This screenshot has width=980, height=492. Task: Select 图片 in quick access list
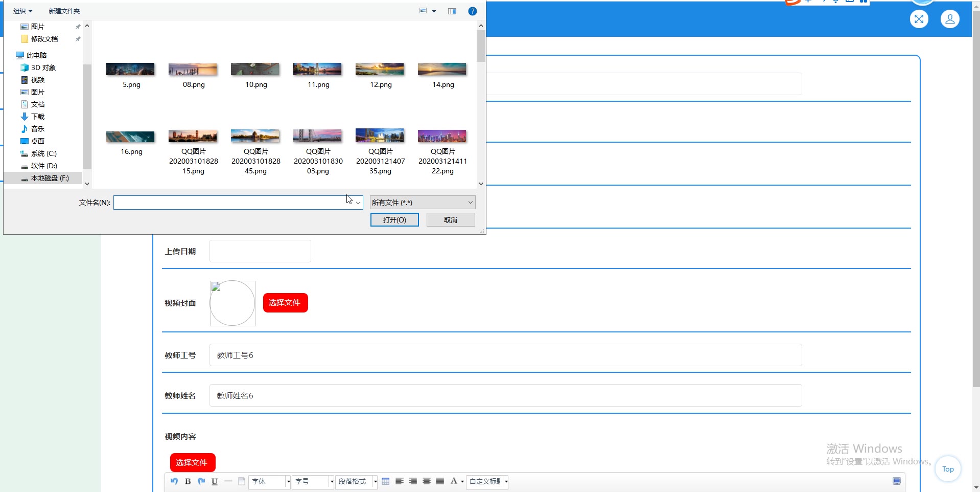(38, 27)
